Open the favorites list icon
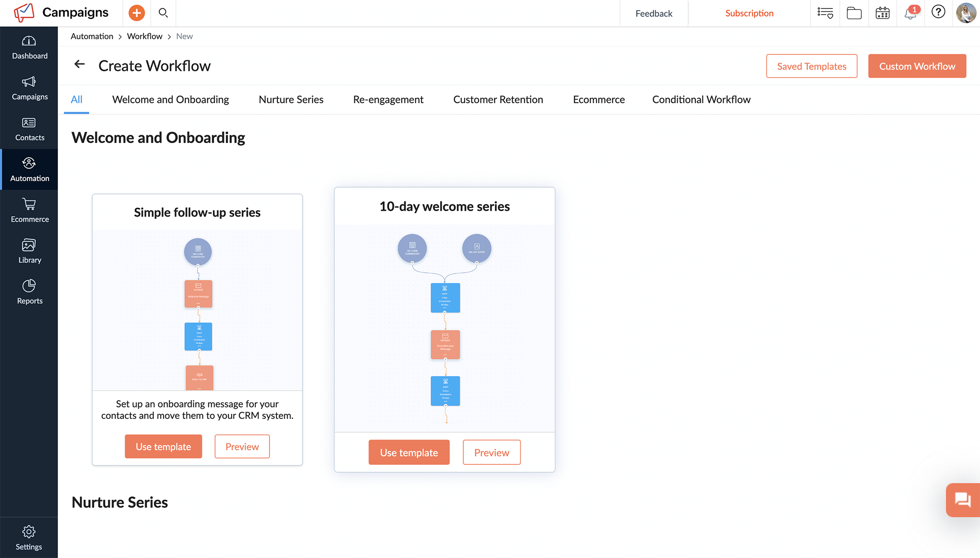Screen dimensions: 980x558 click(825, 13)
